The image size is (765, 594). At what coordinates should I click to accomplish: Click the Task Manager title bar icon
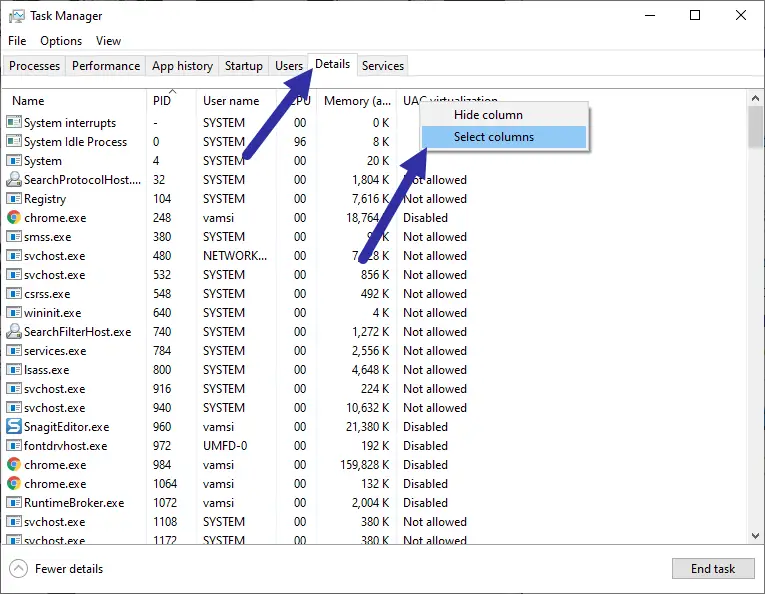point(17,16)
